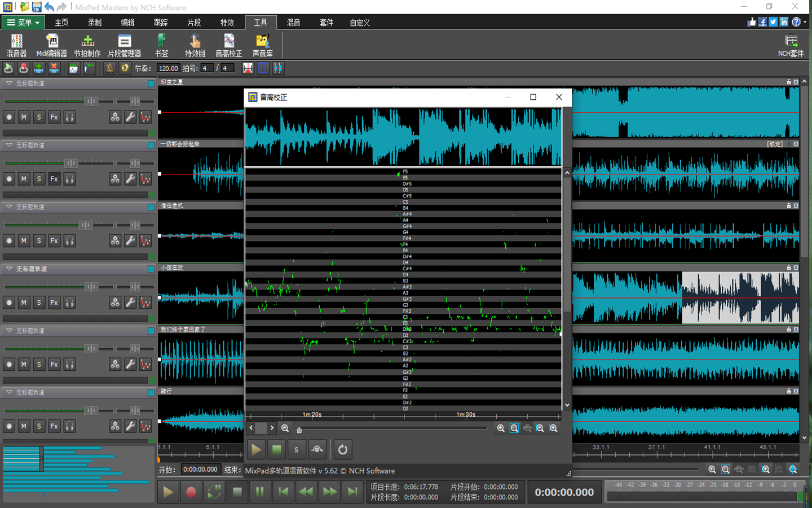Click the three-gears icon on the 小孩在玩 track
This screenshot has height=508, width=812.
pyautogui.click(x=115, y=303)
